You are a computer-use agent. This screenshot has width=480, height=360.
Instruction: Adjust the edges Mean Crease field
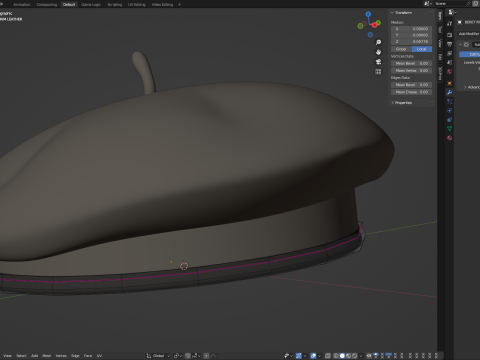[x=411, y=92]
